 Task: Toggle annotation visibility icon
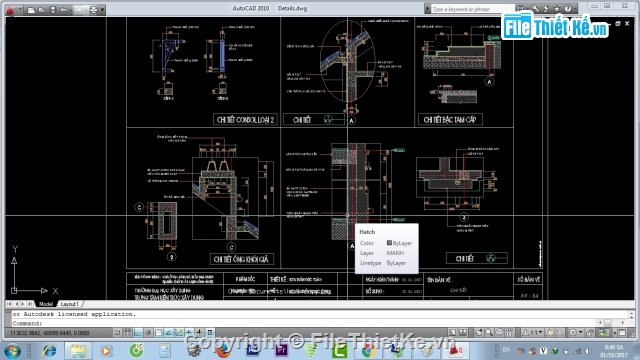(549, 333)
